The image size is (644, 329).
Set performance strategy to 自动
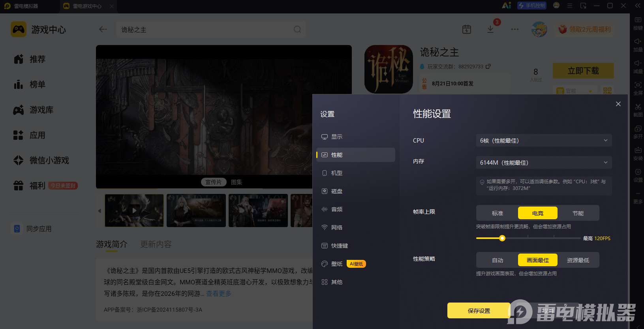click(x=498, y=260)
